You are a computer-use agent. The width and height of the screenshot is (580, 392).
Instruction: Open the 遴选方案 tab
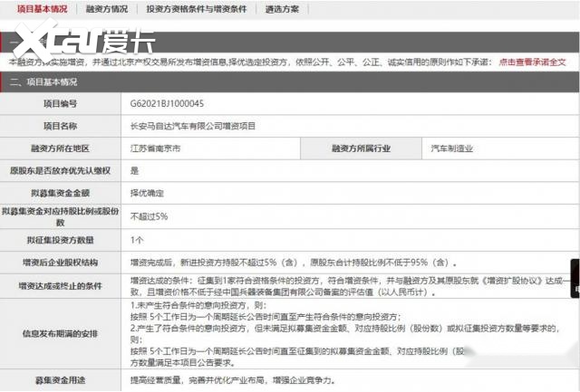point(282,9)
